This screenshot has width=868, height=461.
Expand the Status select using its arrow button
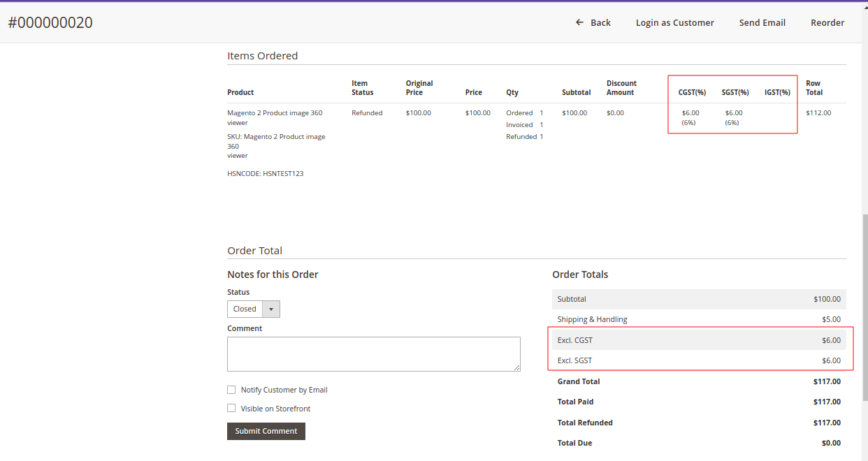coord(271,308)
